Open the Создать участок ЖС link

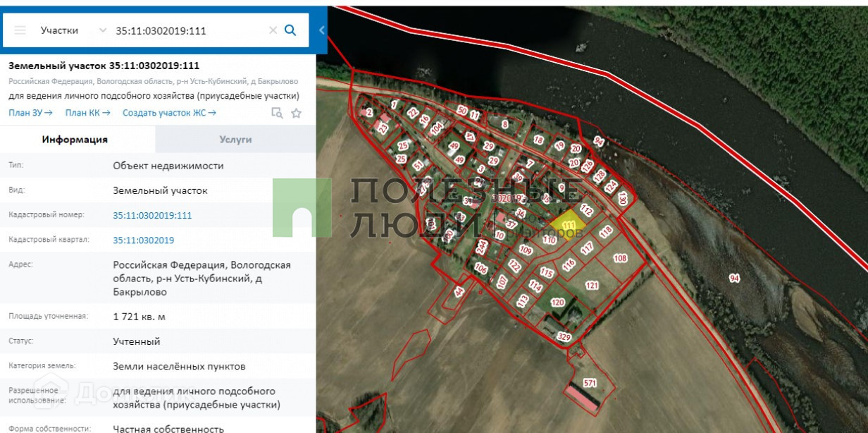(169, 113)
